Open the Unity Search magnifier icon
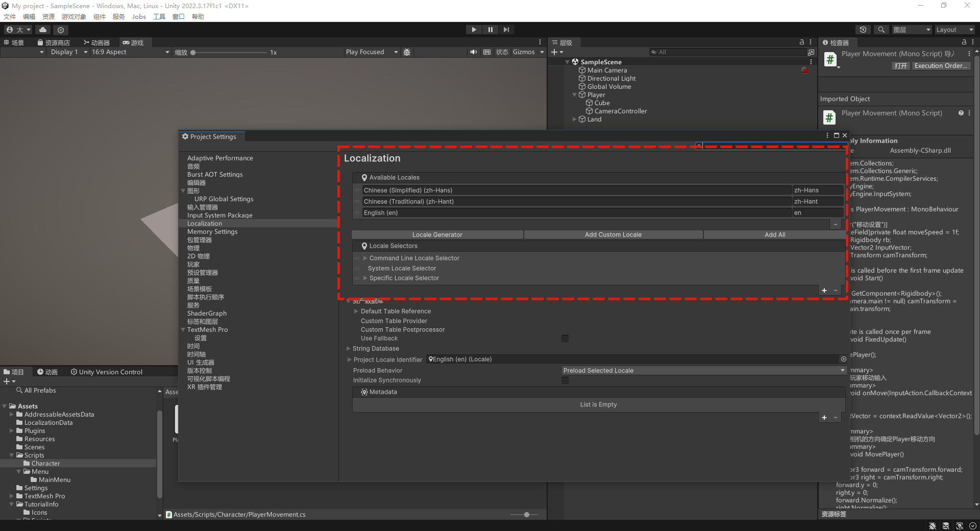Image resolution: width=980 pixels, height=531 pixels. (881, 30)
